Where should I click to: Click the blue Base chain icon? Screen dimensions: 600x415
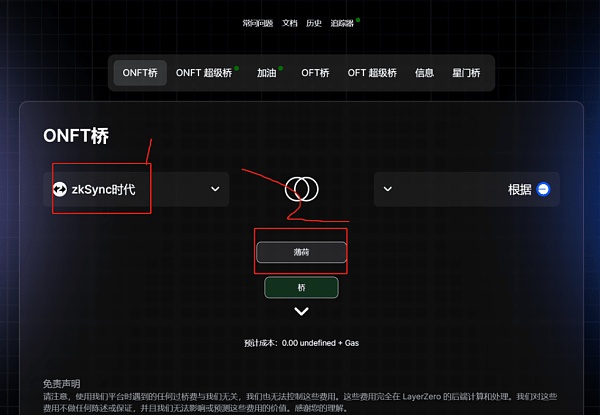tap(543, 189)
